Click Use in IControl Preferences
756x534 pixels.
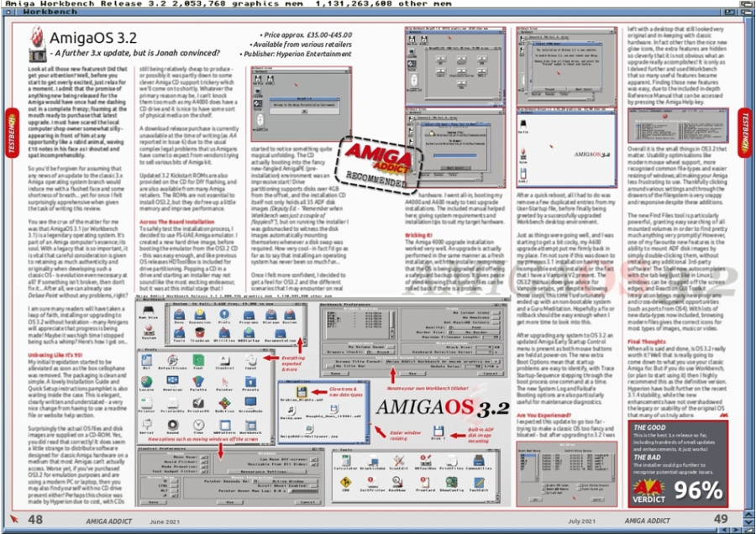pyautogui.click(x=230, y=502)
